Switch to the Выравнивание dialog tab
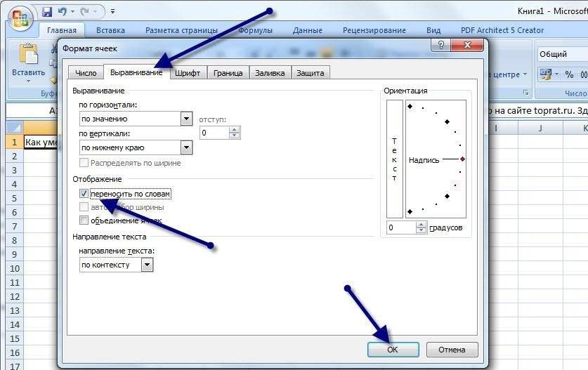Image resolution: width=588 pixels, height=370 pixels. pyautogui.click(x=136, y=72)
